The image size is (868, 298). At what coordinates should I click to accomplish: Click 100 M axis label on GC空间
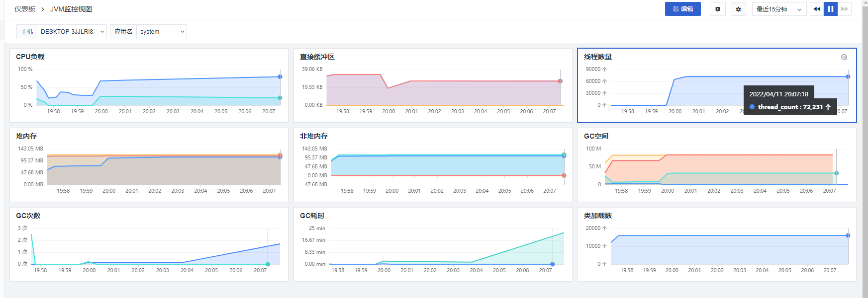click(593, 149)
